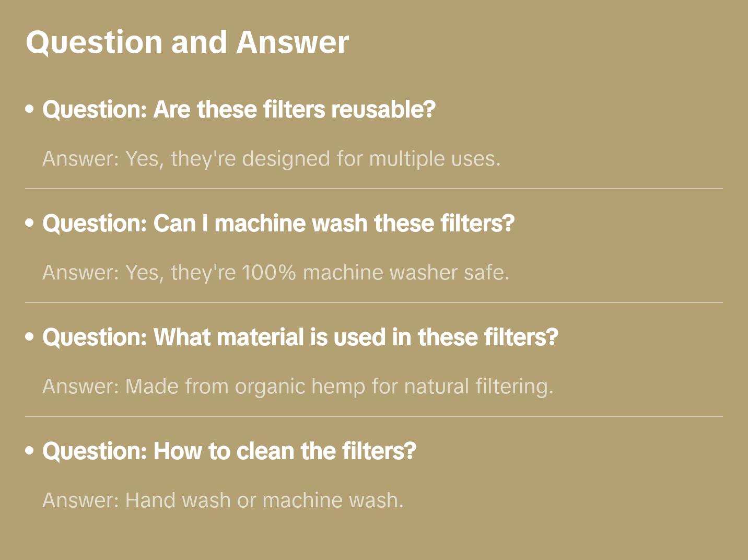
Task: Expand the 'Are these filters reusable?' question
Action: pos(239,110)
